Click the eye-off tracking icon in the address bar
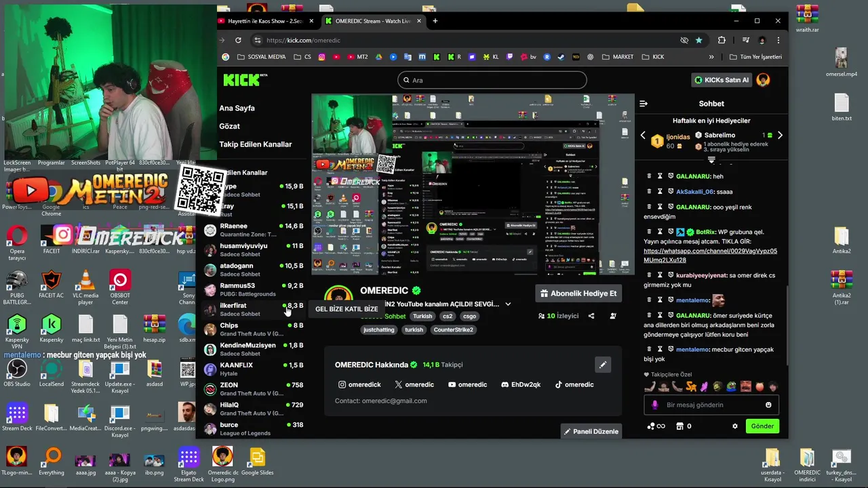 tap(684, 40)
